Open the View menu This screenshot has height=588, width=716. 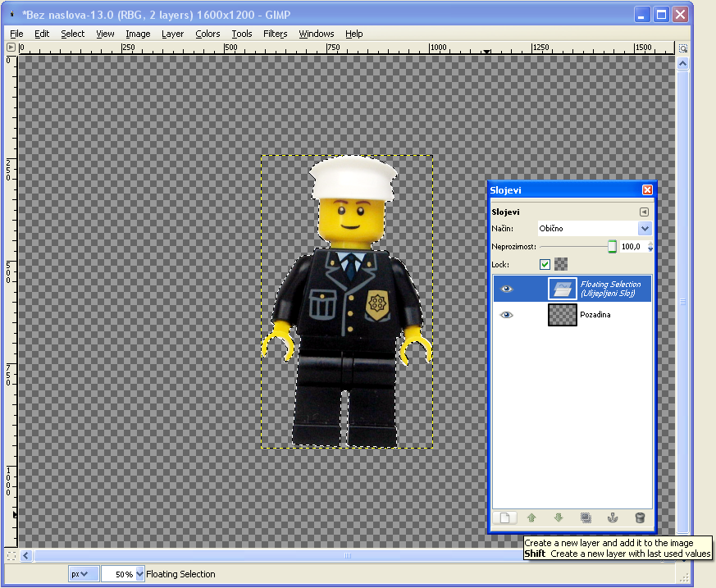pos(105,34)
